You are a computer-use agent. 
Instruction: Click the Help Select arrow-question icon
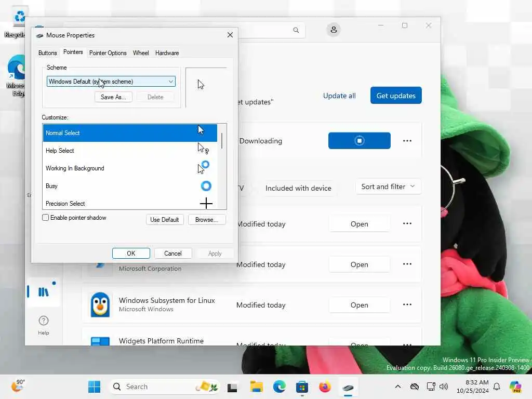coord(203,148)
